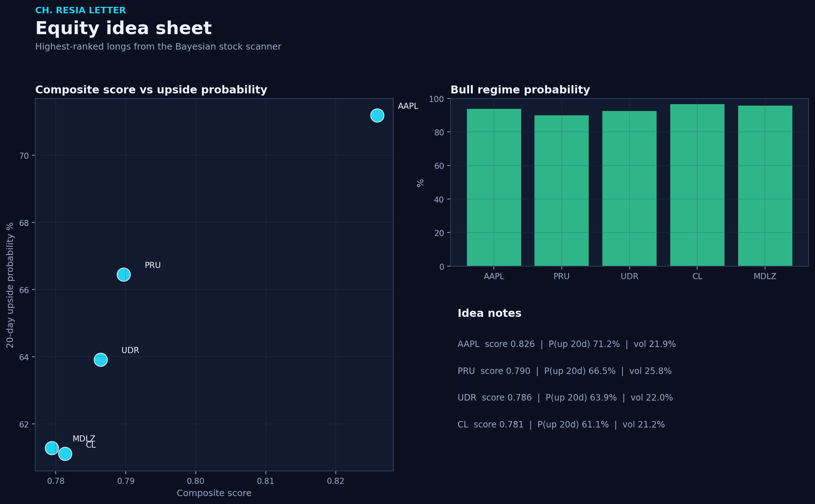This screenshot has height=504, width=815.
Task: Select the AAPL bar in bull regime chart
Action: (x=494, y=188)
